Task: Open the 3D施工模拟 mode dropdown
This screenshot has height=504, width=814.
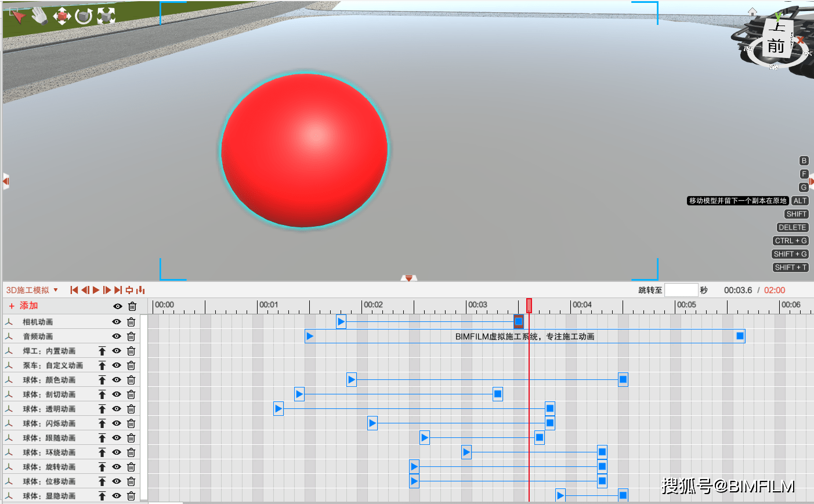Action: 32,290
